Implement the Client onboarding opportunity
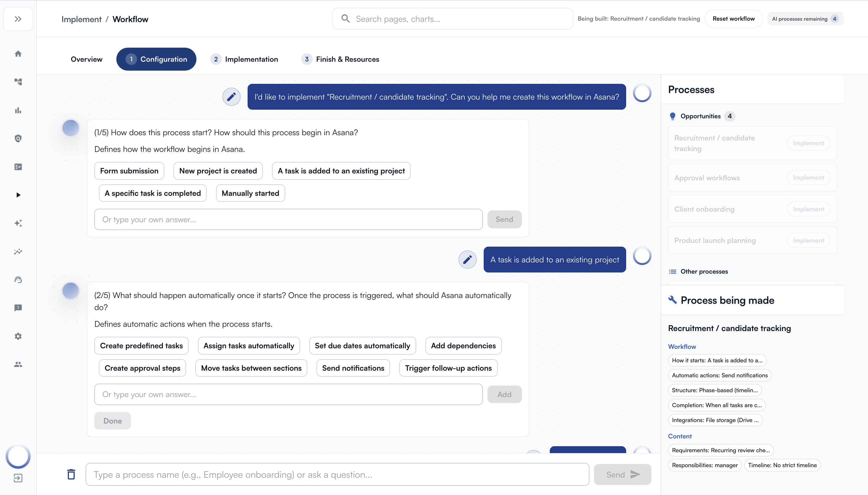The width and height of the screenshot is (868, 495). (x=808, y=209)
